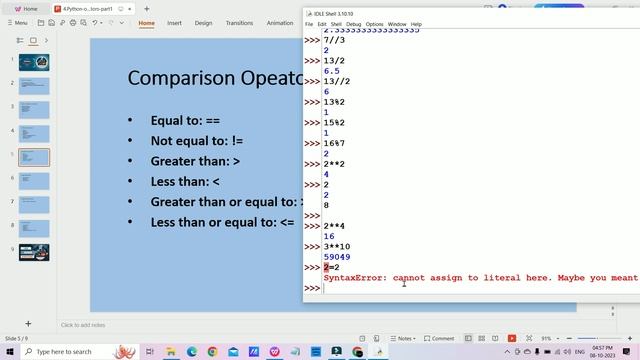640x360 pixels.
Task: Expand the quick access toolbar customize chevron
Action: (122, 23)
